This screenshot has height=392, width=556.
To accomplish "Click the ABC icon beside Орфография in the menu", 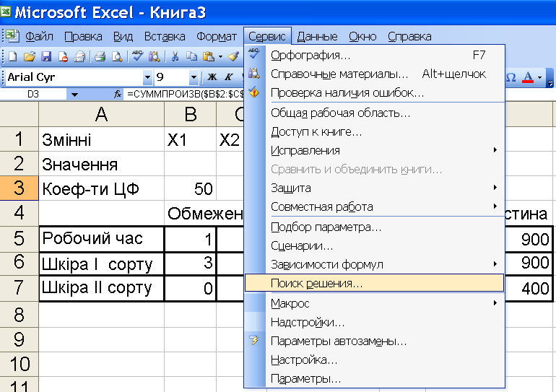I will click(x=254, y=54).
